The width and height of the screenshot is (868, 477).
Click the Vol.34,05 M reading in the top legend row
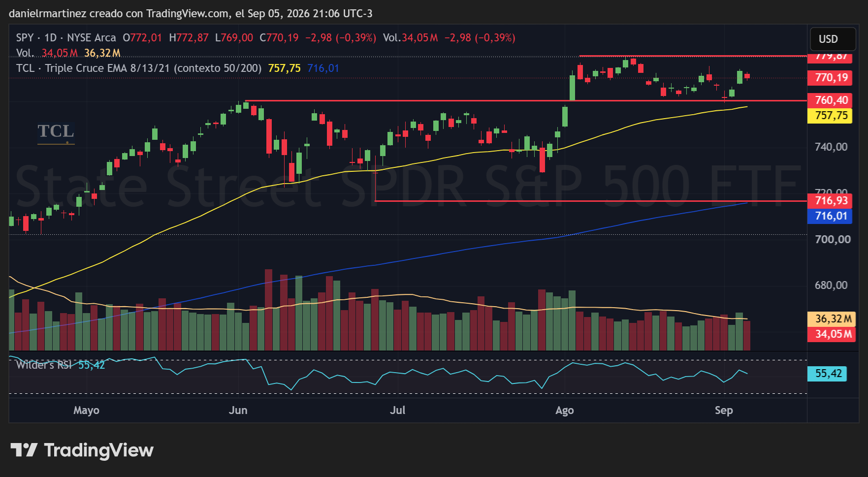coord(411,38)
